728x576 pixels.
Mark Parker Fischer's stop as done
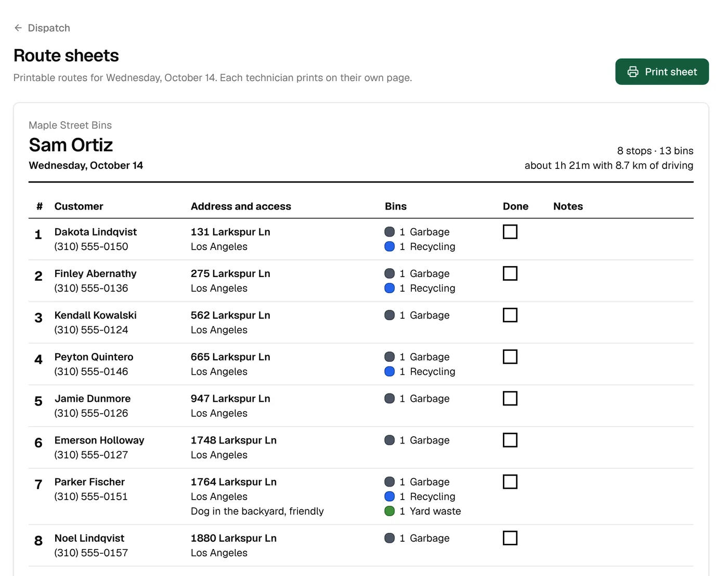510,482
